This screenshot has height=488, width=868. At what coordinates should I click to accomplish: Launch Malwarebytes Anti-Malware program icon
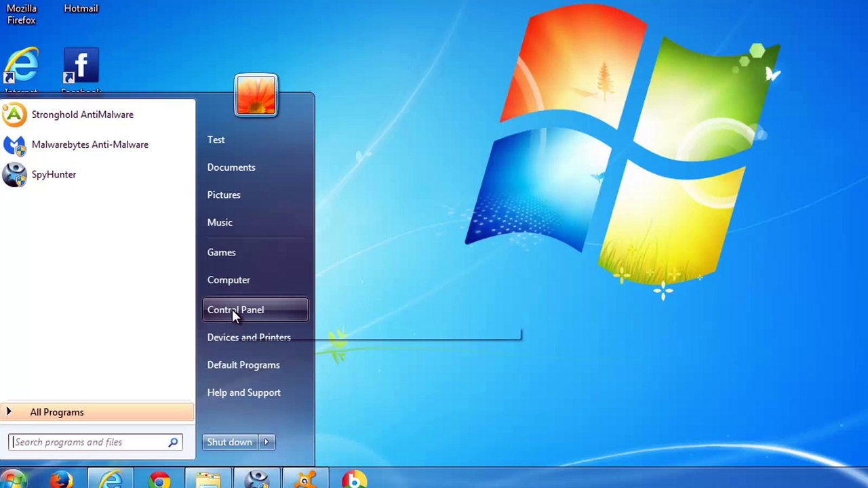coord(14,144)
